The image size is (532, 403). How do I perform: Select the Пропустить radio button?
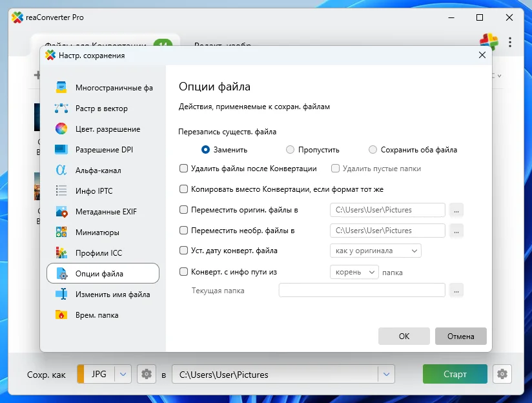(x=290, y=150)
